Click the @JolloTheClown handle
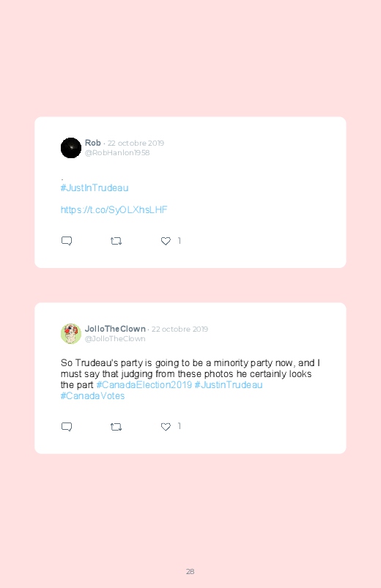This screenshot has height=588, width=381. pyautogui.click(x=115, y=338)
